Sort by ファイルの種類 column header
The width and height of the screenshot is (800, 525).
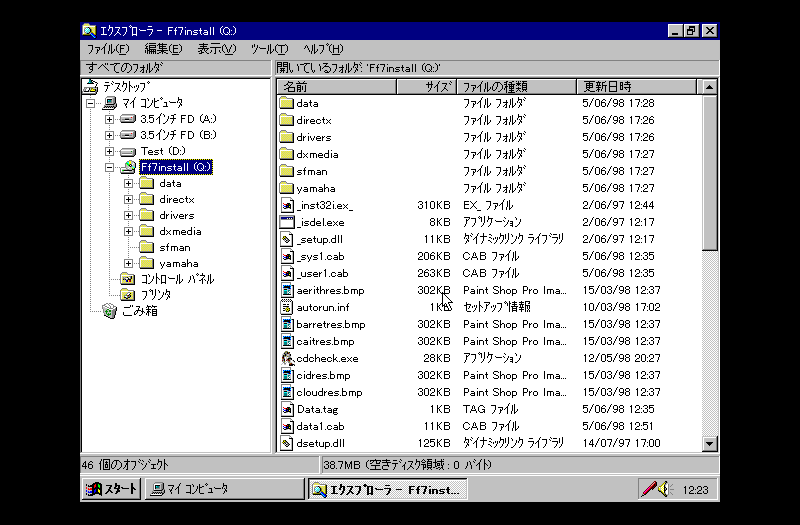516,87
